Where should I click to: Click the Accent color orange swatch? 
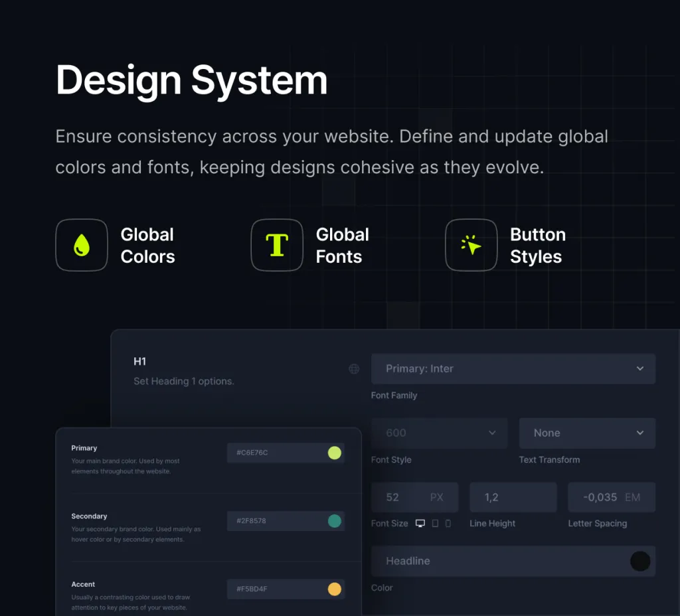click(x=335, y=589)
